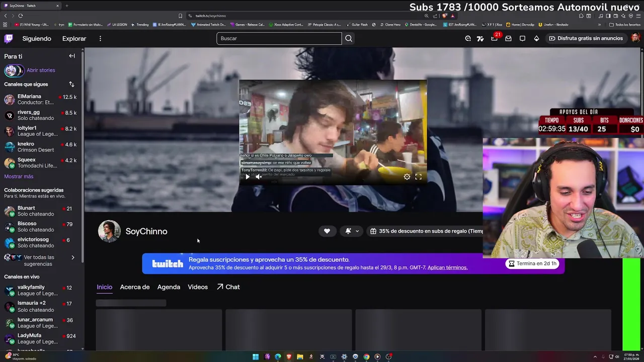Viewport: 644px width, 362px height.
Task: Click the Get Bits diamond icon
Action: pos(536,38)
